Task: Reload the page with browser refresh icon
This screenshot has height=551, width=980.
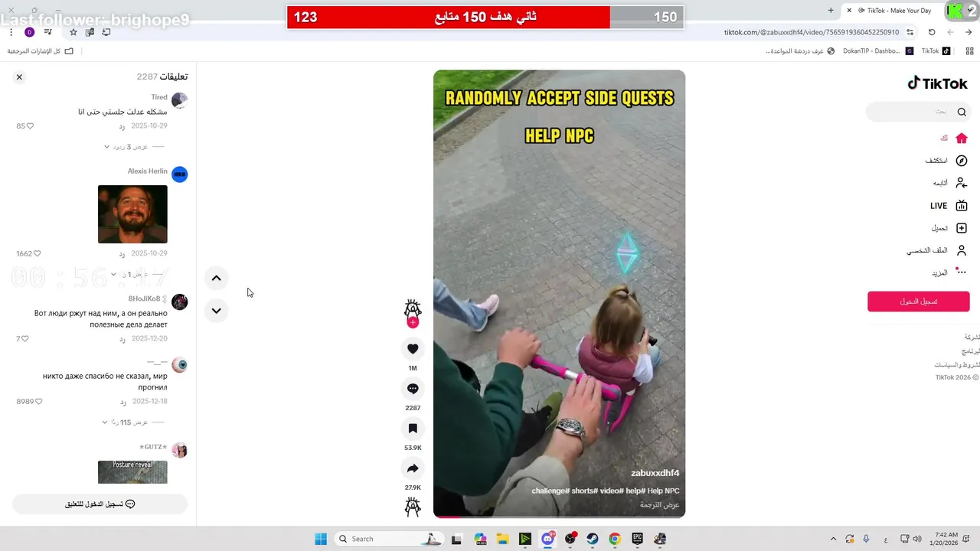Action: click(932, 32)
